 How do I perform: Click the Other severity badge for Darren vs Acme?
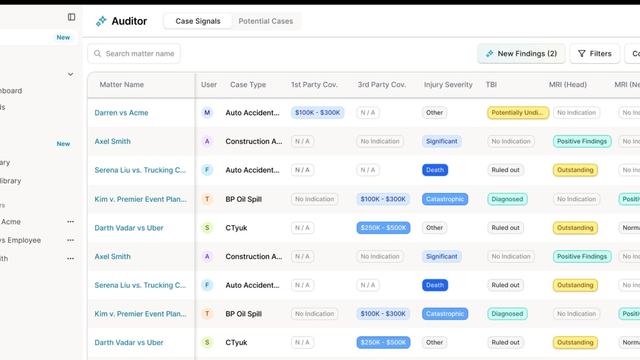434,113
